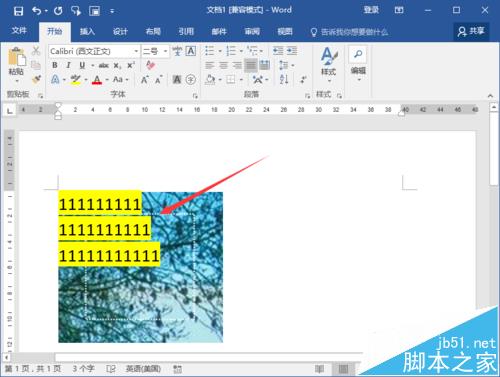Open the Find magnifier in editing group
The image size is (500, 377).
point(358,54)
